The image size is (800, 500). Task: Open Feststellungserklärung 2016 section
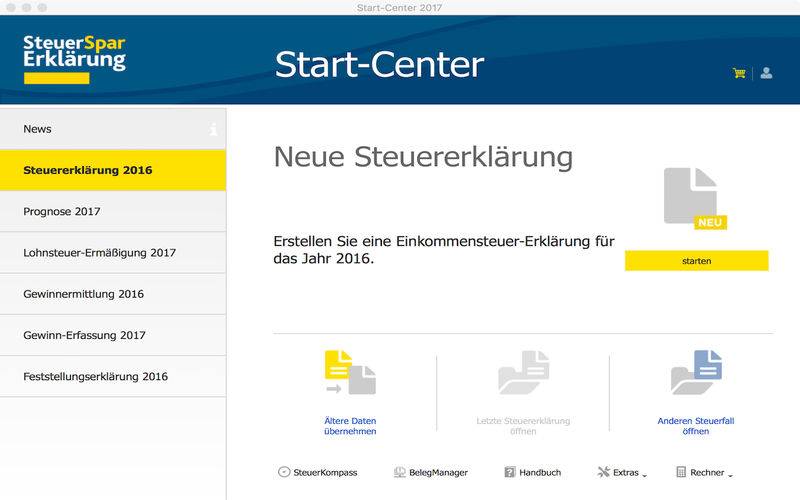coord(113,377)
